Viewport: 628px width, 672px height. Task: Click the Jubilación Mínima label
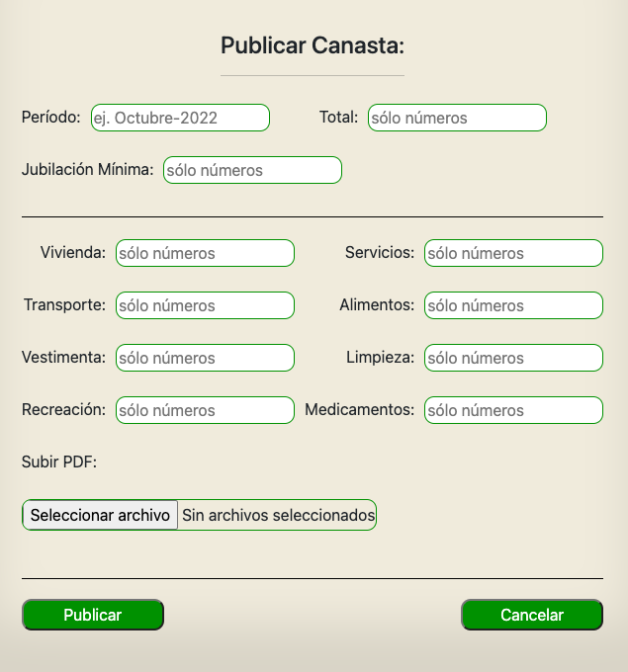(87, 170)
